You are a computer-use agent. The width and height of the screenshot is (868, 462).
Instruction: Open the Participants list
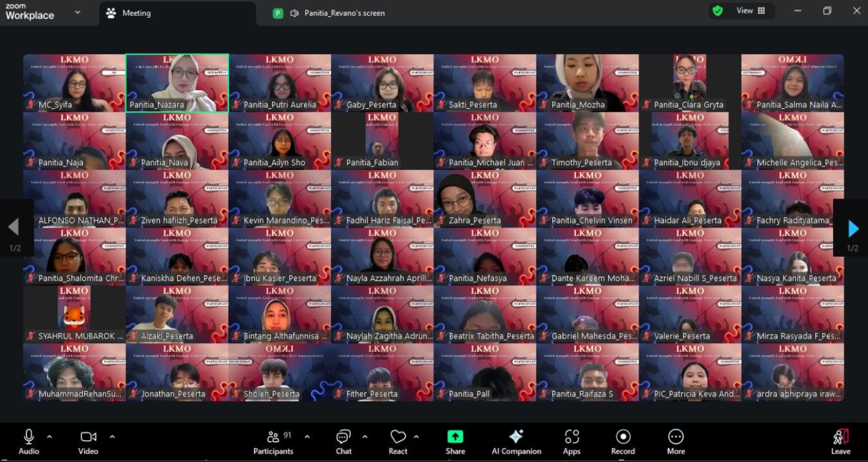pyautogui.click(x=273, y=442)
